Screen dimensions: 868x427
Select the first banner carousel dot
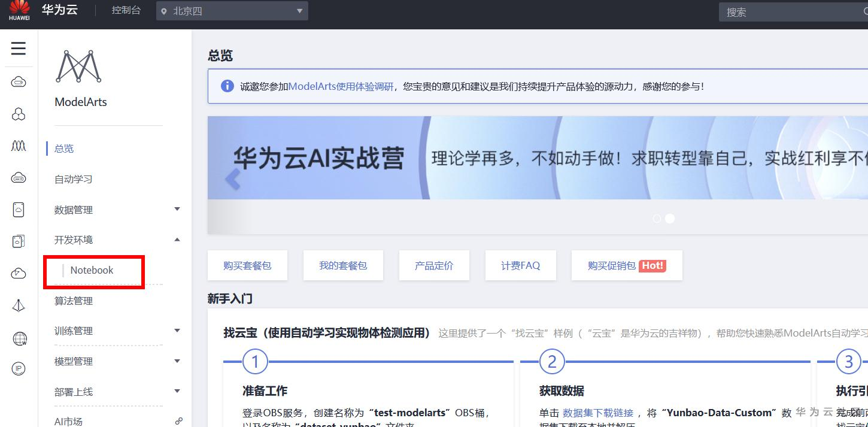(x=657, y=219)
